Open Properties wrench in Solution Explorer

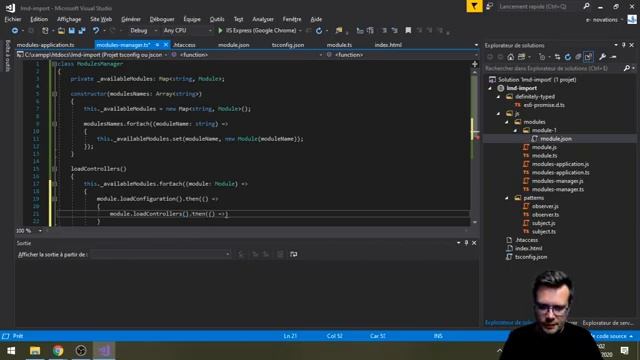coord(602,57)
